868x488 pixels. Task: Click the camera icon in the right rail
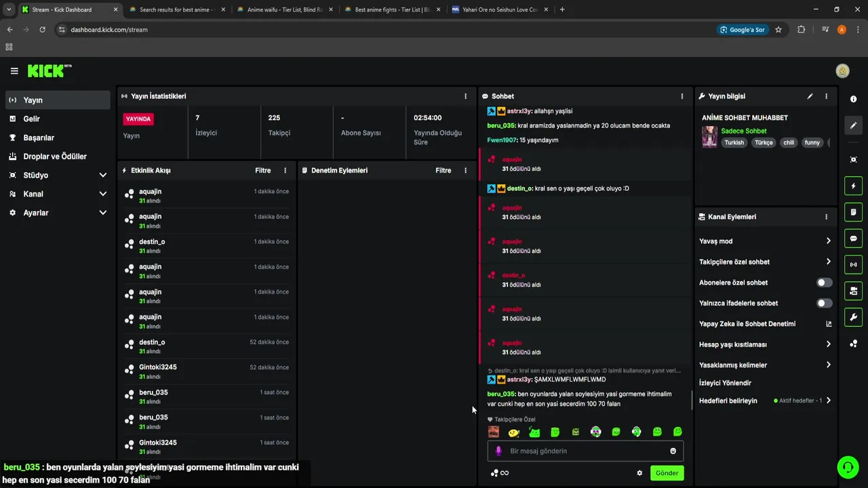pyautogui.click(x=853, y=291)
